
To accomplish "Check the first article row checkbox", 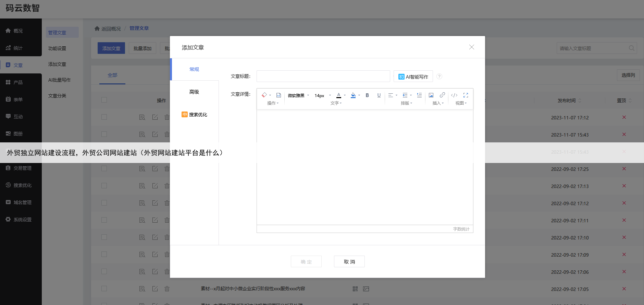I will (x=104, y=117).
